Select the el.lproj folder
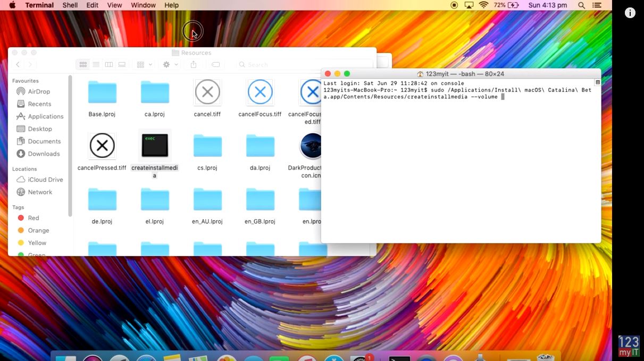Screen dimensions: 644x361 point(155,200)
